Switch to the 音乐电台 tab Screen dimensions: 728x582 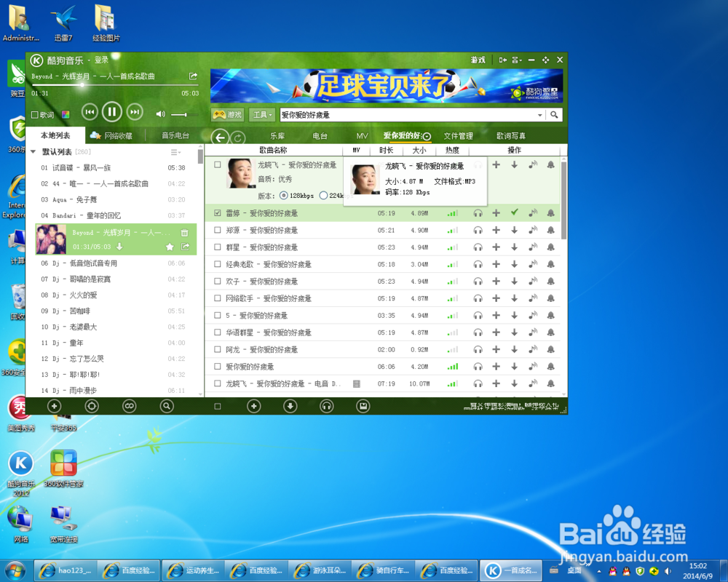pos(175,135)
